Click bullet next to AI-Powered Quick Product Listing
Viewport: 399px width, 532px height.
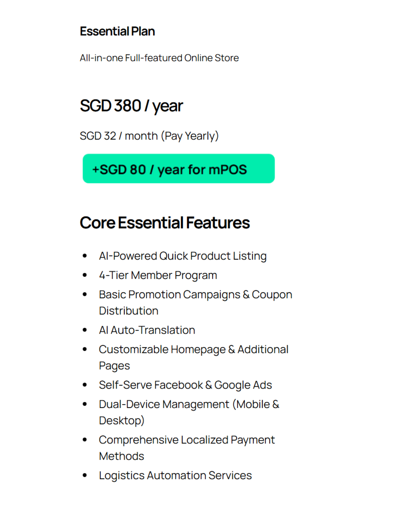(85, 256)
